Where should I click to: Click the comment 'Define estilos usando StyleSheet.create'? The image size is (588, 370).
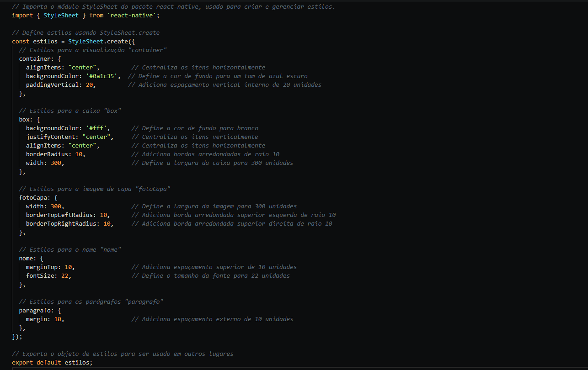[86, 32]
